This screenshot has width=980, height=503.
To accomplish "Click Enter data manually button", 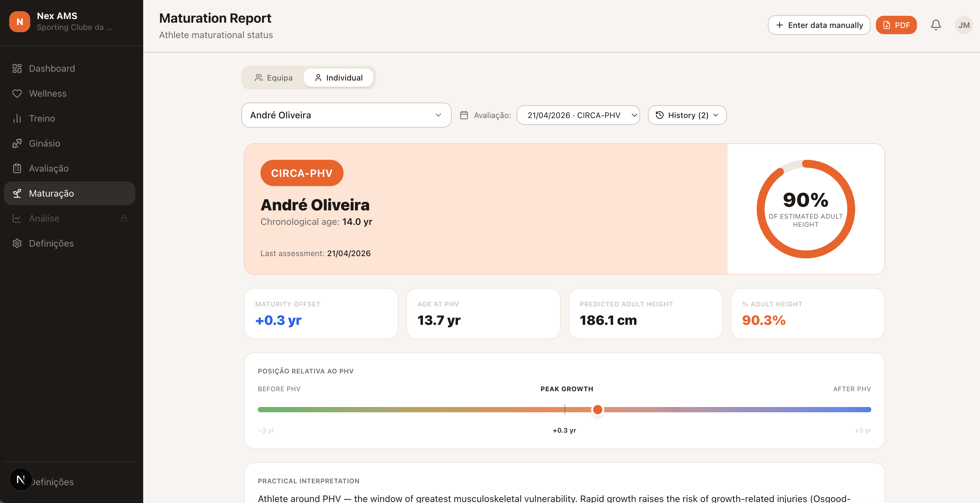I will pos(819,25).
